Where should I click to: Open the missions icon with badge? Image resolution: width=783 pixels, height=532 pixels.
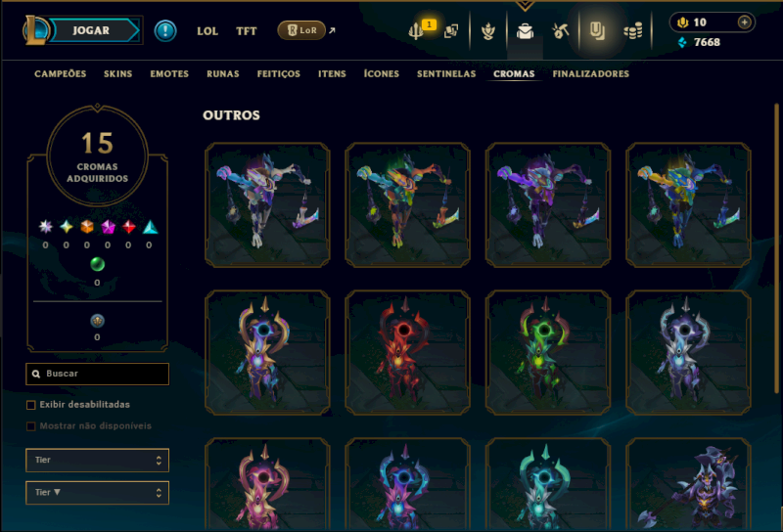coord(416,31)
